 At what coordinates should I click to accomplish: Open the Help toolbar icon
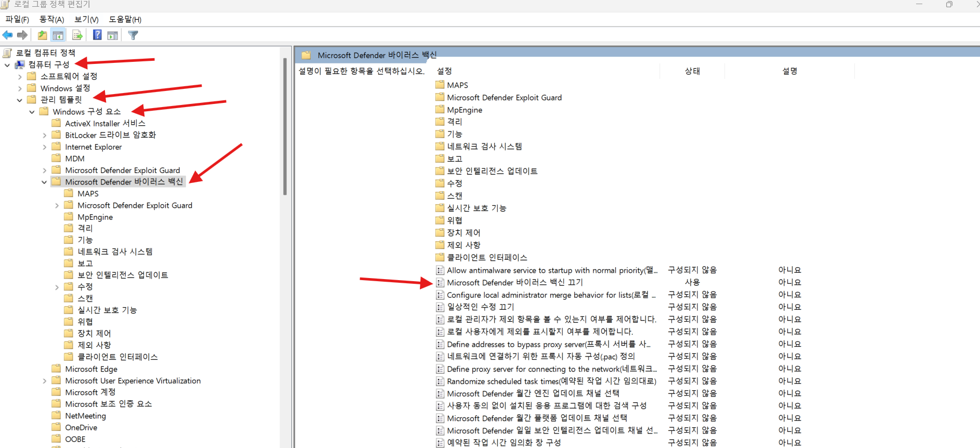coord(97,35)
